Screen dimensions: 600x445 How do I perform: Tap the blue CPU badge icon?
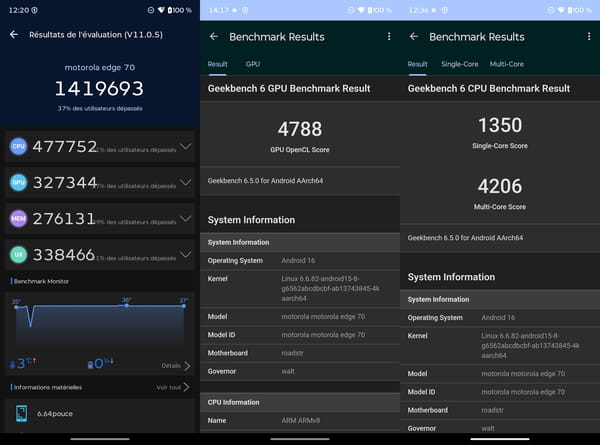click(x=18, y=147)
